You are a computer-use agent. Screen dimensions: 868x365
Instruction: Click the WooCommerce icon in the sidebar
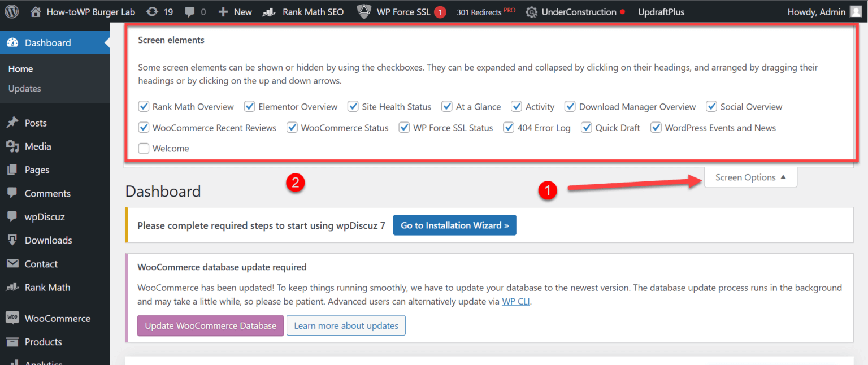click(x=12, y=318)
